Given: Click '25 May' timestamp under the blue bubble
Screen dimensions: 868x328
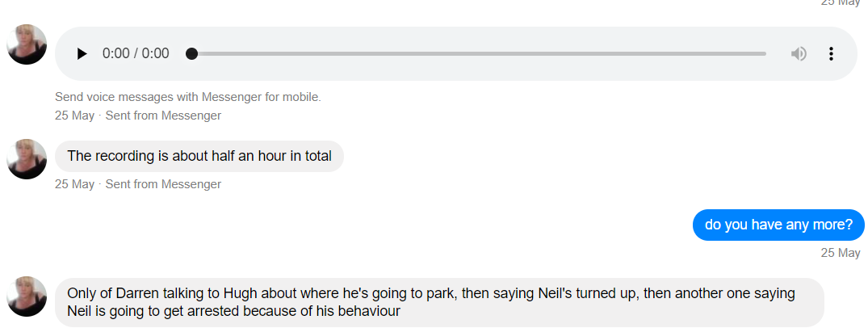Looking at the screenshot, I should [x=841, y=253].
